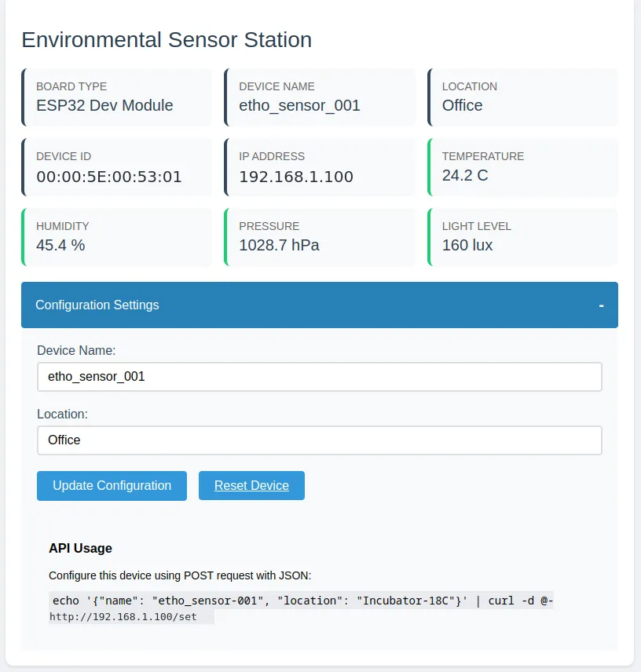
Task: Click the LIGHT LEVEL card label
Action: click(476, 226)
